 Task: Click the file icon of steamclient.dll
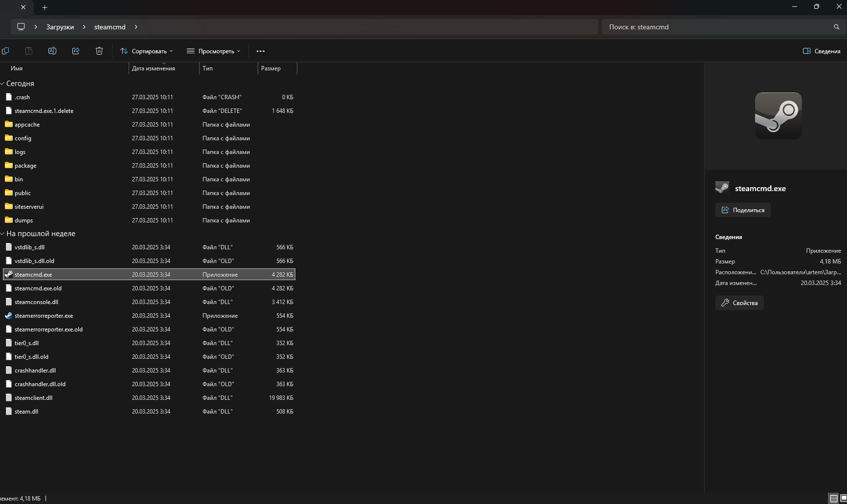(x=9, y=397)
